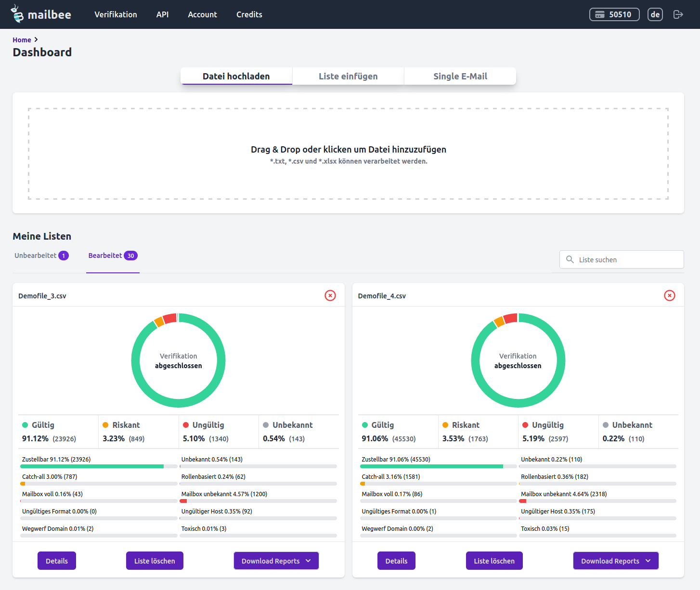The image size is (700, 590).
Task: Click Liste löschen for Demofile_4.csv
Action: (494, 561)
